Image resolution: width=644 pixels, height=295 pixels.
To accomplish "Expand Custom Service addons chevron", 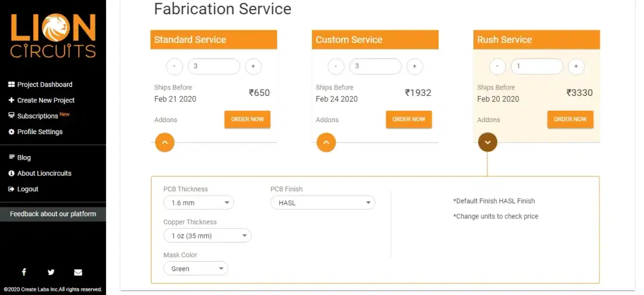I will pyautogui.click(x=326, y=142).
